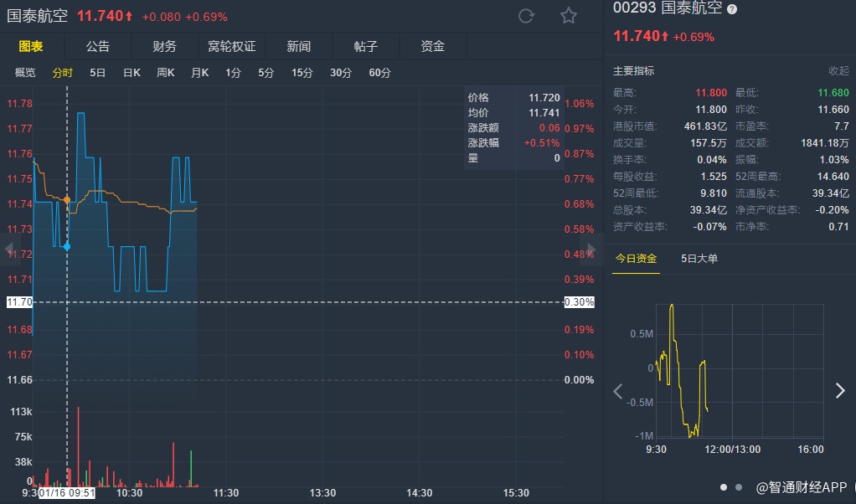856x504 pixels.
Task: Open the 新闻 tab
Action: 298,46
